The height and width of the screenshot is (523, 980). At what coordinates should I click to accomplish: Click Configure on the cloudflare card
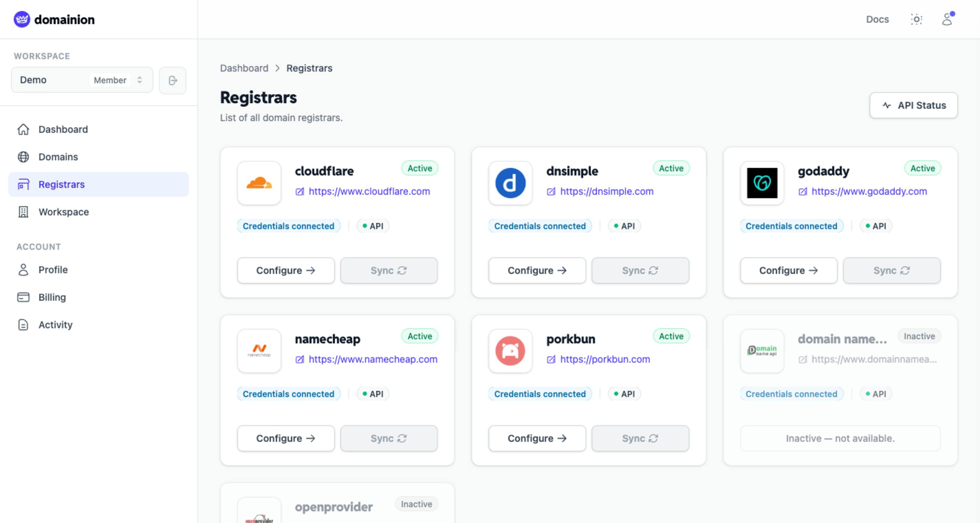(286, 271)
